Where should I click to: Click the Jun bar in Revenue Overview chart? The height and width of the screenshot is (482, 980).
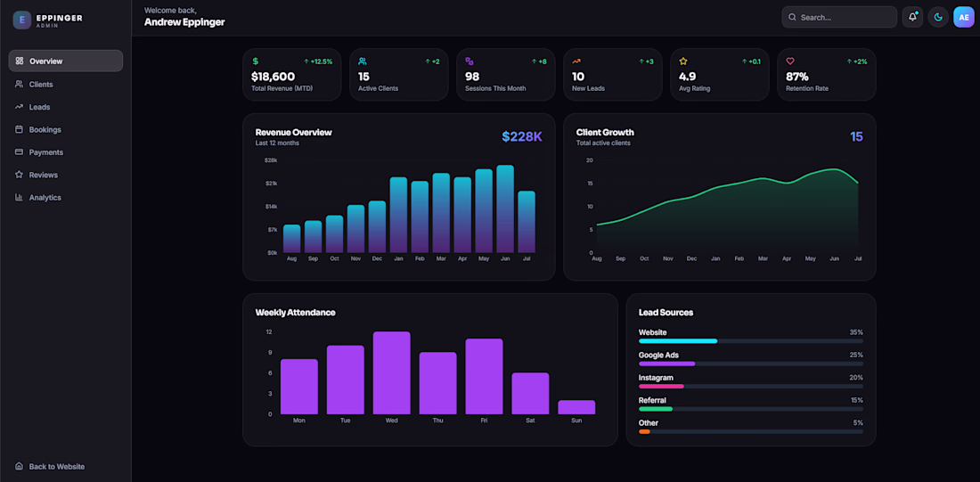[x=505, y=208]
